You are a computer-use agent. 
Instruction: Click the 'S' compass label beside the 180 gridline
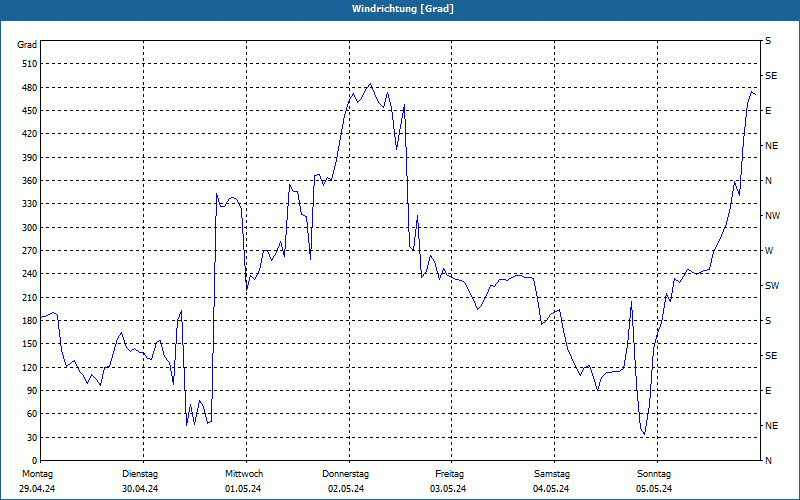tap(768, 320)
